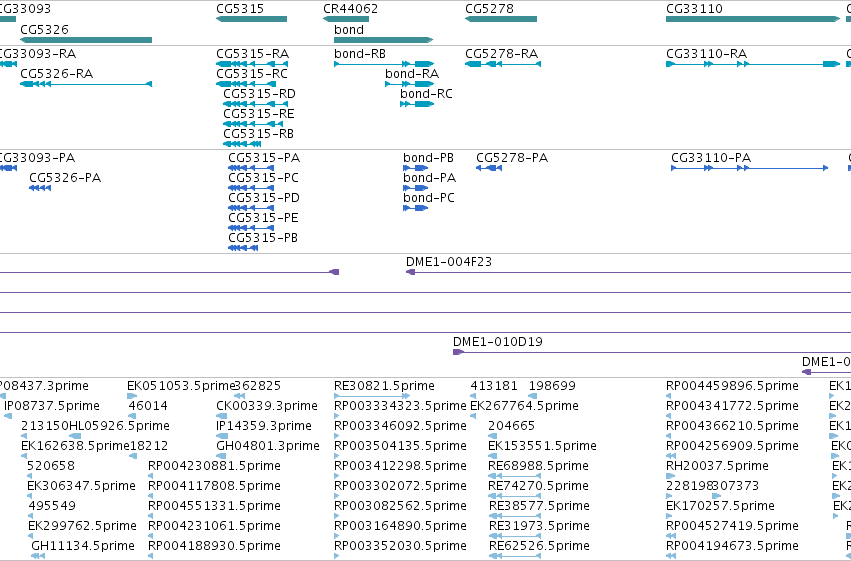The image size is (851, 561).
Task: Open EST CK00339.3prime
Action: 267,406
